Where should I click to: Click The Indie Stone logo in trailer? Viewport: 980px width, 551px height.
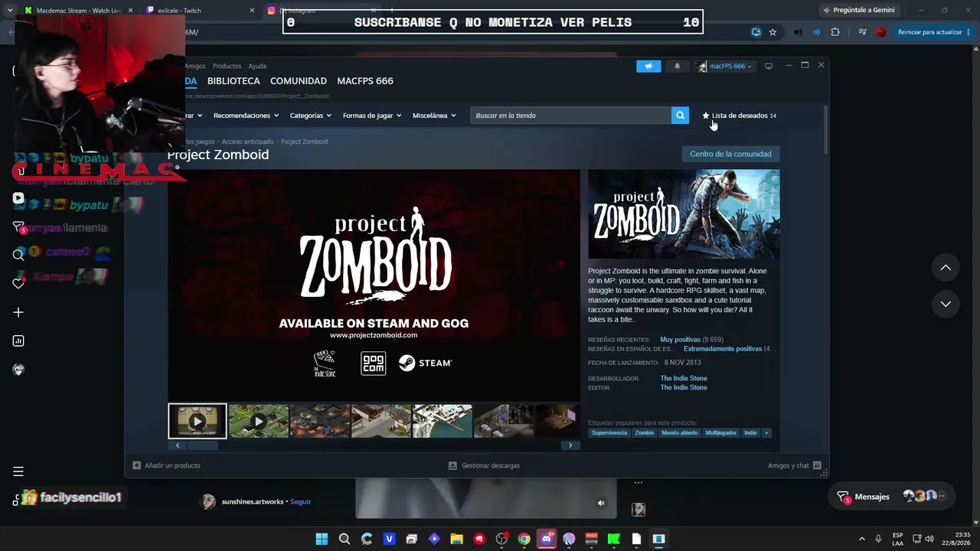(325, 363)
